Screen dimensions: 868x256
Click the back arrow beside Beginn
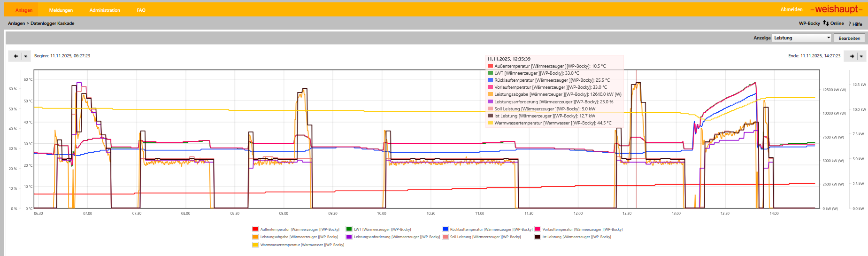[15, 56]
